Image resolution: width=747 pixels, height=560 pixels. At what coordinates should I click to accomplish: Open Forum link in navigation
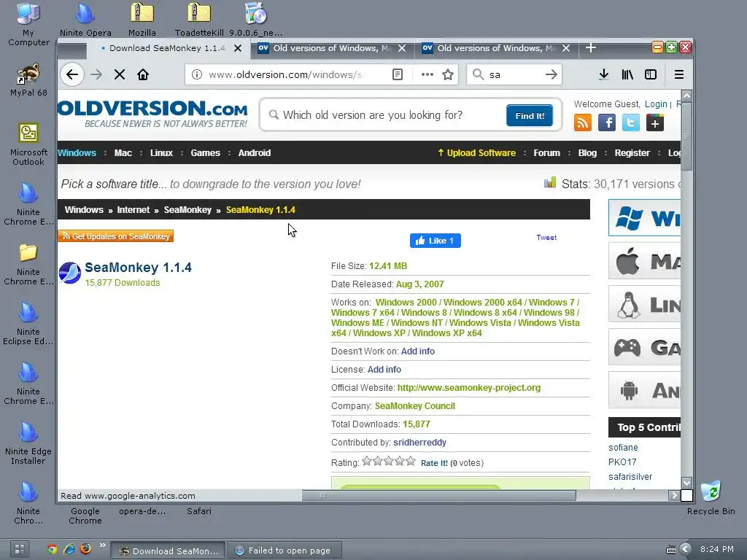coord(546,153)
